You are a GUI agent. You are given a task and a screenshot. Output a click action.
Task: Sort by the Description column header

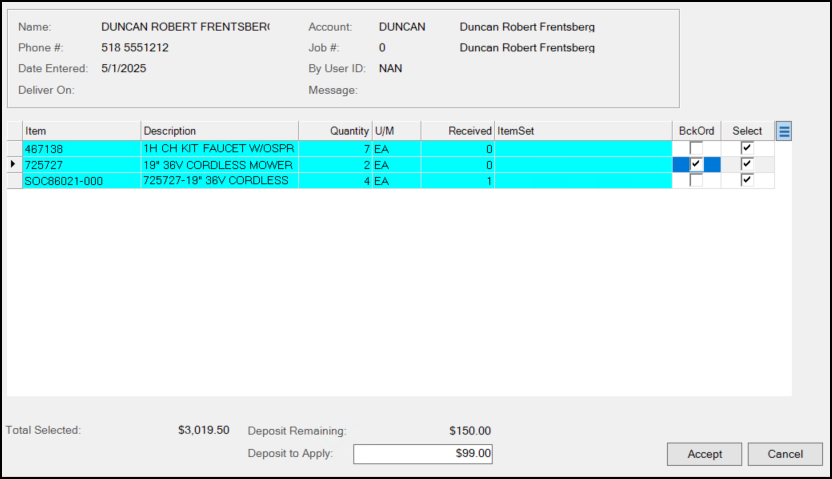(x=219, y=131)
